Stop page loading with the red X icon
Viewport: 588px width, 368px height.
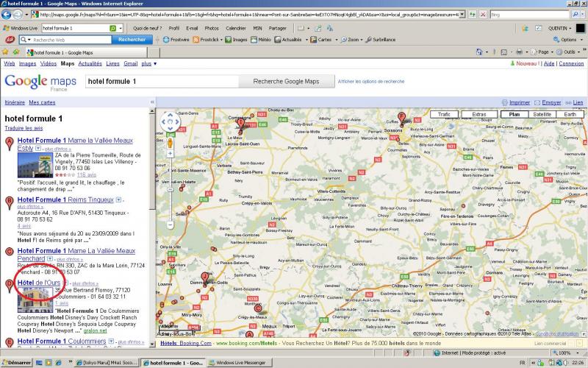[x=483, y=15]
